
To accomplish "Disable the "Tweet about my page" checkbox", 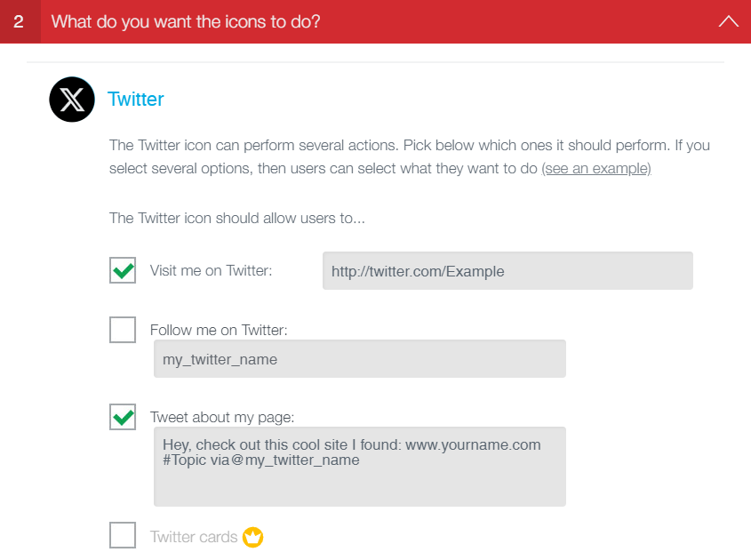I will click(123, 417).
